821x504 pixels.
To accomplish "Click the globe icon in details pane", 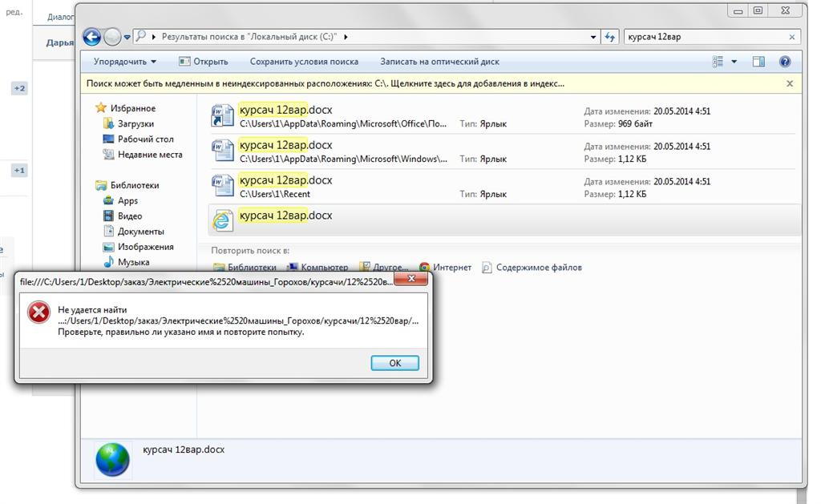I will tap(112, 459).
